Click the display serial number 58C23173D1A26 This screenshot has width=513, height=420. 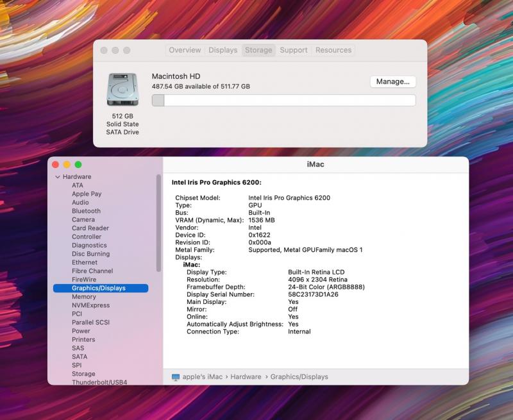tap(313, 294)
